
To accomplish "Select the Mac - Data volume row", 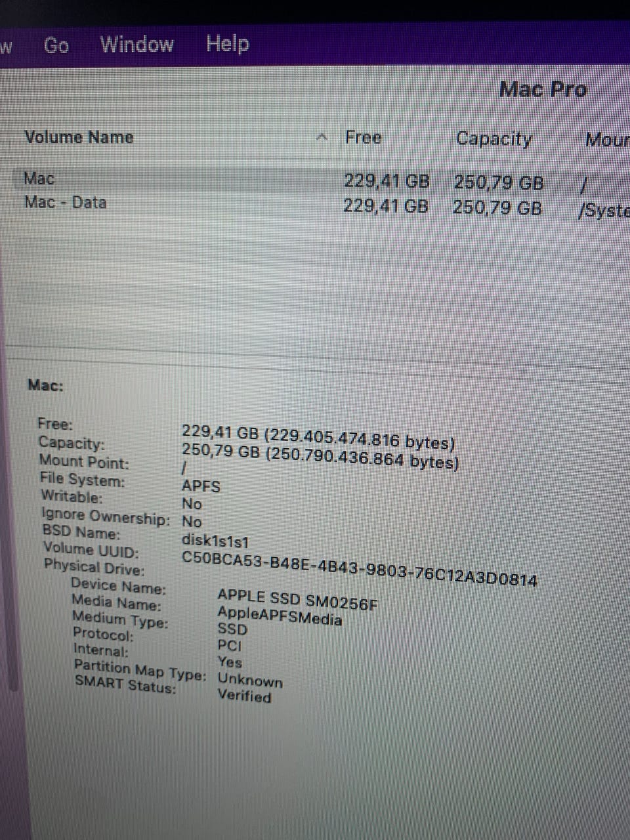I will 315,204.
